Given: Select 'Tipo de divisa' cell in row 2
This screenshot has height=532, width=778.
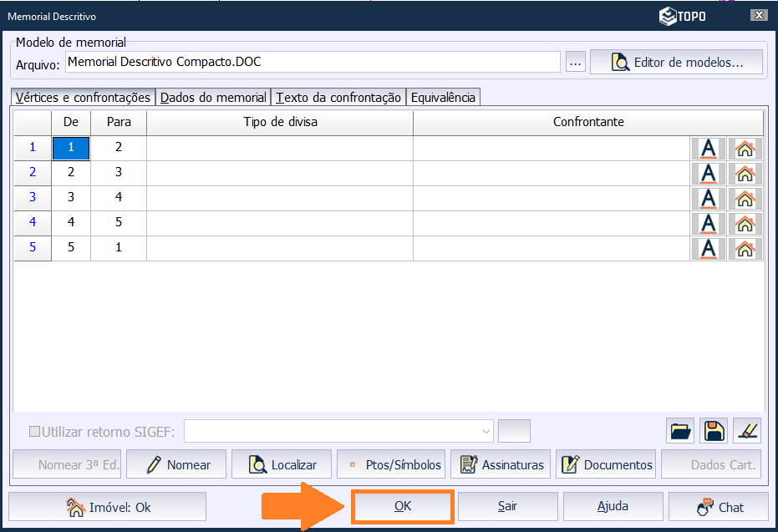Looking at the screenshot, I should 279,174.
